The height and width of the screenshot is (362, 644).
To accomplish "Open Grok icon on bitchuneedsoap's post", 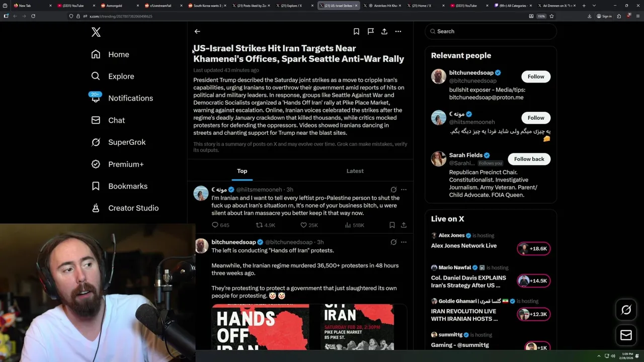I will click(393, 242).
